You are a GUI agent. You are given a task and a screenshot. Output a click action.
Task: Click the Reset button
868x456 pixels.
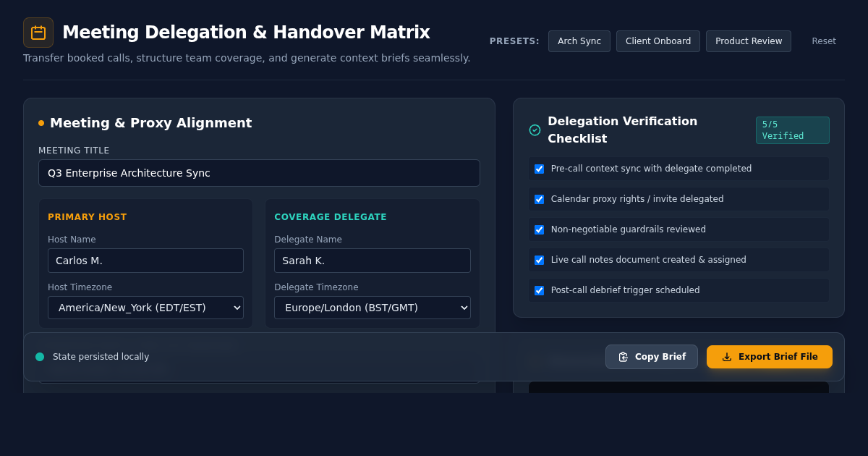[x=824, y=41]
